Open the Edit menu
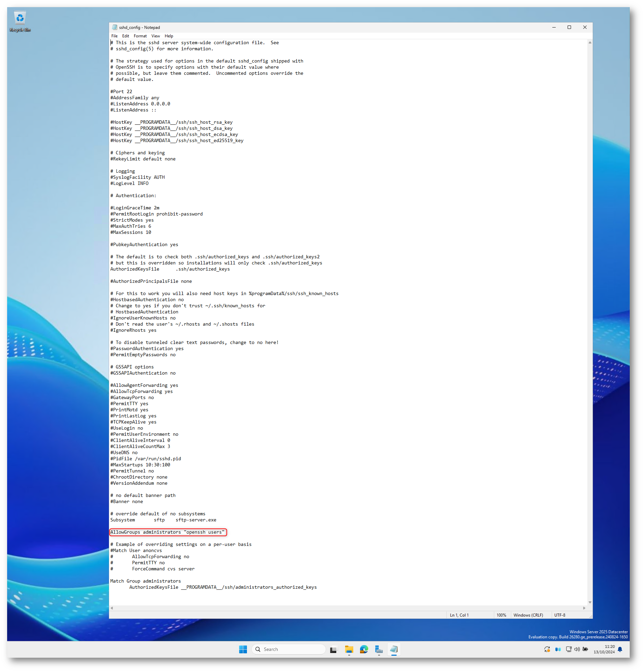 [x=126, y=36]
